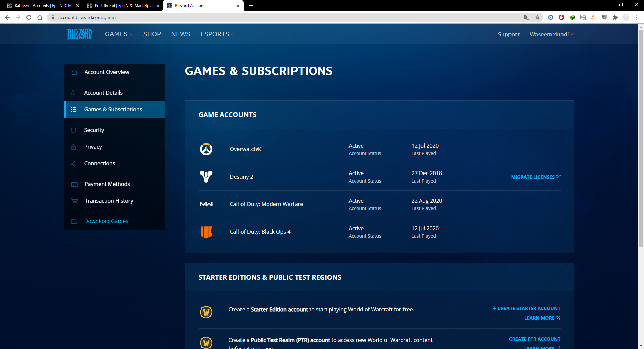This screenshot has height=349, width=644.
Task: Click the Destiny 2 game icon
Action: [206, 177]
